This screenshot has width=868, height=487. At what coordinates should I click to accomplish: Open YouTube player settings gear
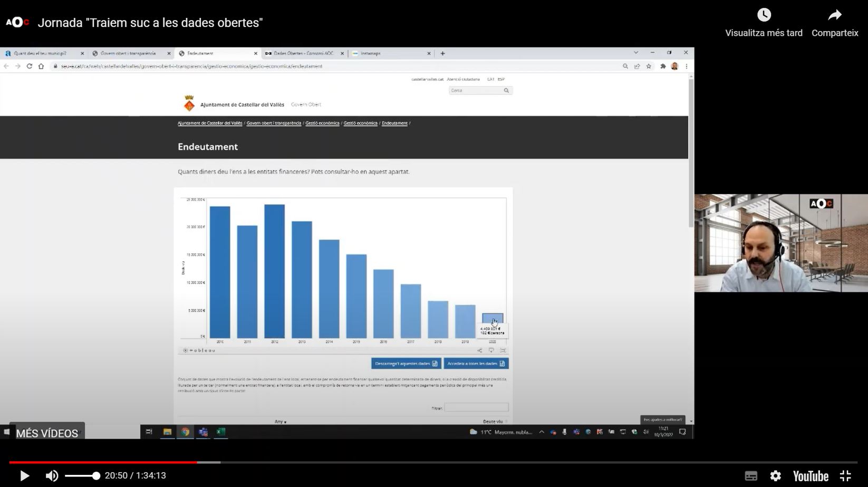(775, 476)
